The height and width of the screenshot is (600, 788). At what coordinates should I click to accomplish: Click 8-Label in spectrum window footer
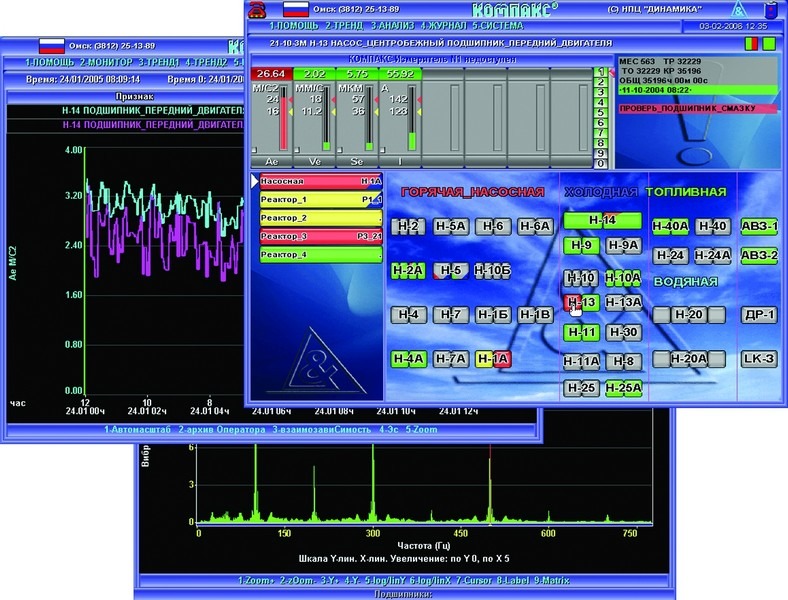(x=513, y=580)
